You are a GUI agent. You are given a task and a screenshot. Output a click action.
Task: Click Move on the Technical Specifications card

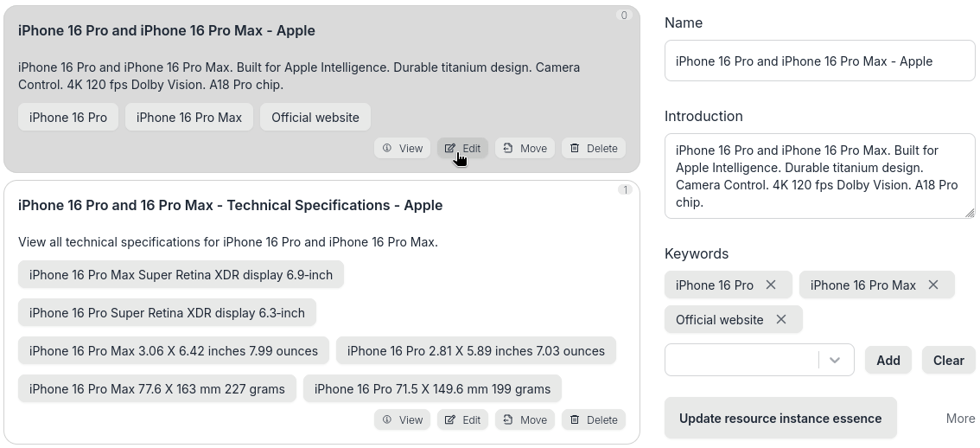tap(525, 419)
